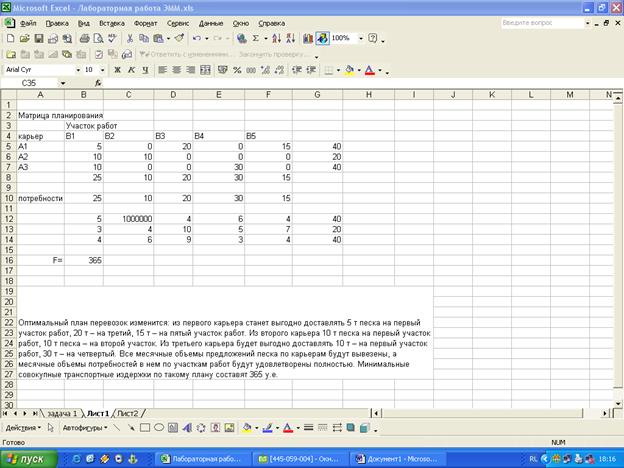Insert WordArt from drawing toolbar

click(187, 428)
